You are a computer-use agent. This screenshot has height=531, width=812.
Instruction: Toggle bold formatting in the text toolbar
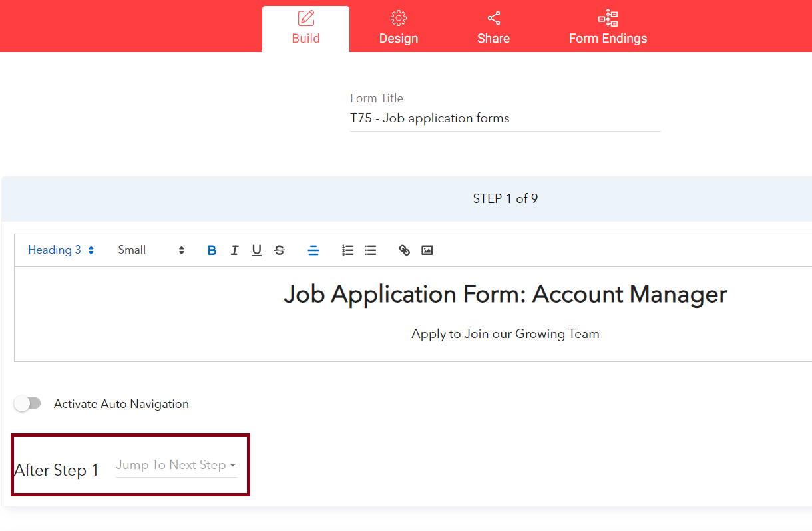pyautogui.click(x=212, y=250)
